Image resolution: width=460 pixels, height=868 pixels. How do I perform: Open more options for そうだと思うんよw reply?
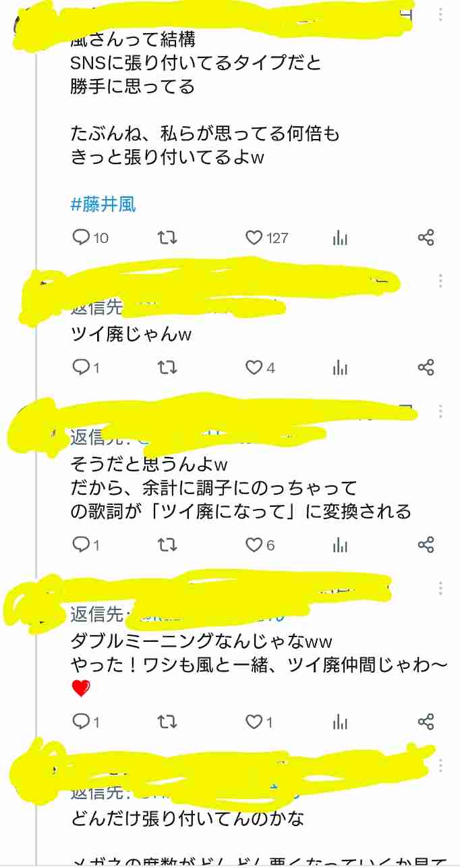point(440,411)
